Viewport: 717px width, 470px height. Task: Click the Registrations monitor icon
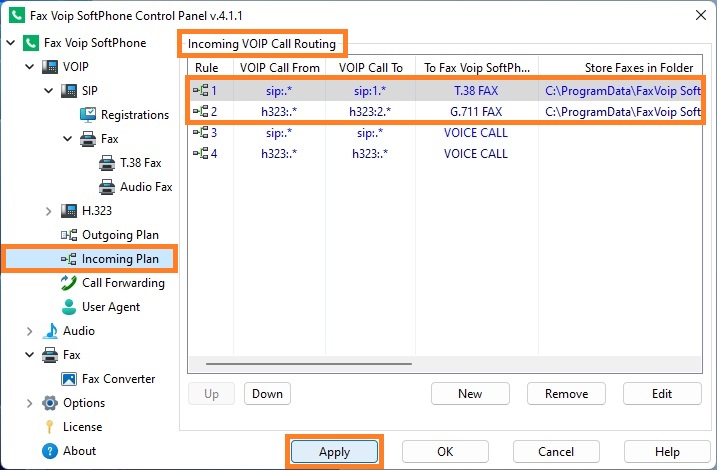(88, 115)
